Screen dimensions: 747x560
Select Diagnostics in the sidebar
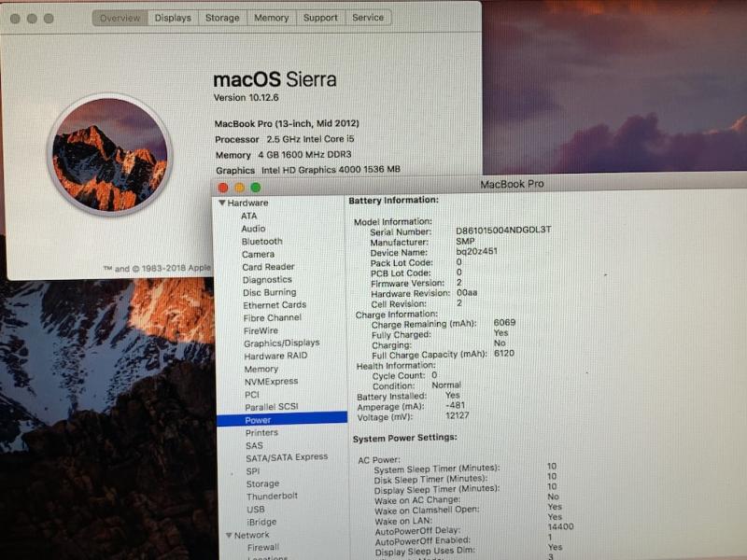pyautogui.click(x=267, y=280)
